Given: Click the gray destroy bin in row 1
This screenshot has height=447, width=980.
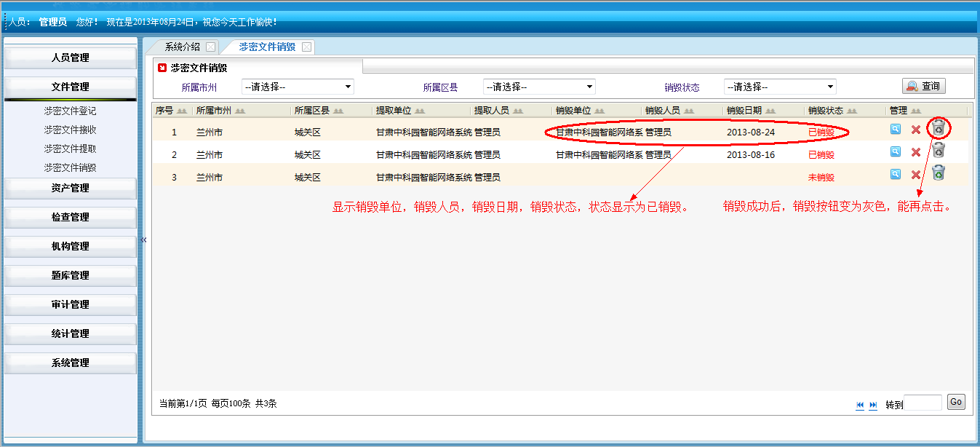Looking at the screenshot, I should coord(939,128).
